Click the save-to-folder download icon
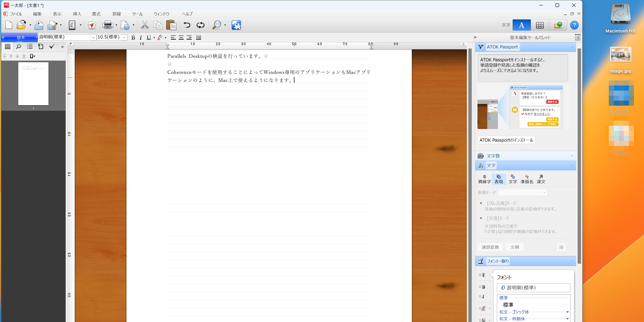Screen dimensions: 644x322 39,25
